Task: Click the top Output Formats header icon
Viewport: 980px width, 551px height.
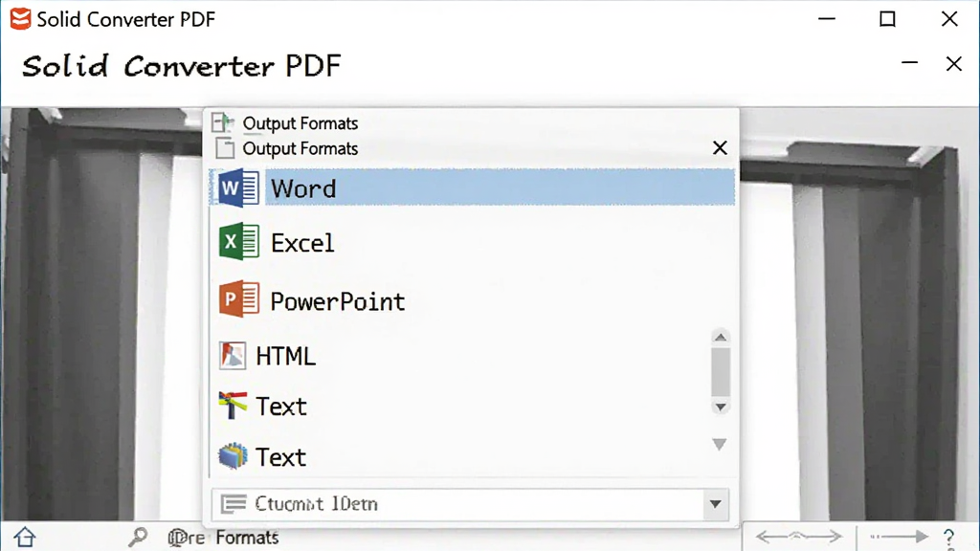Action: (222, 121)
